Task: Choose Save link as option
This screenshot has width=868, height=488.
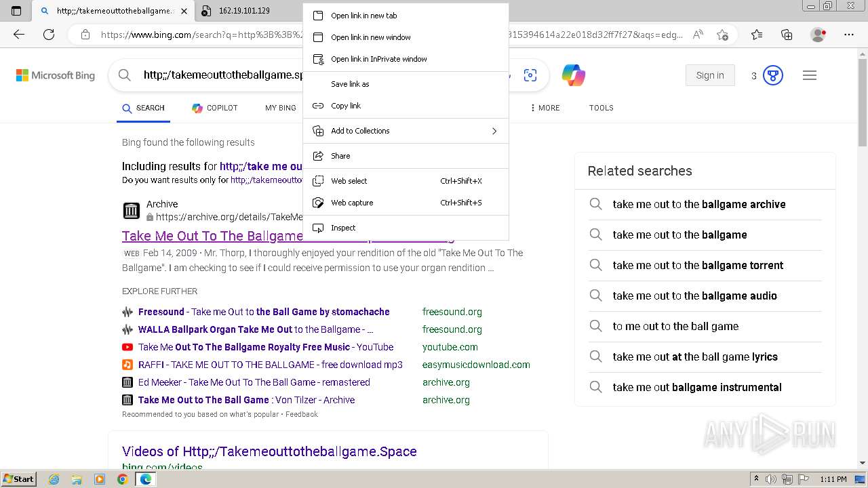Action: point(406,84)
